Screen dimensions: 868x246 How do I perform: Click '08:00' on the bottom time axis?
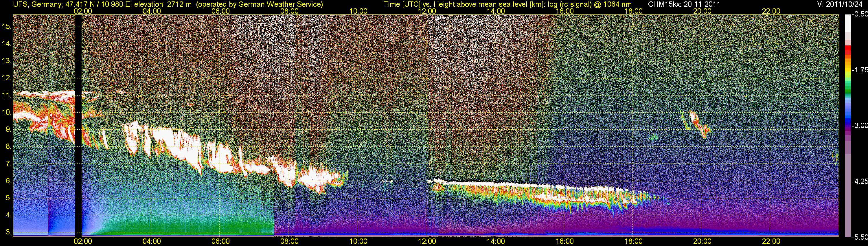289,241
